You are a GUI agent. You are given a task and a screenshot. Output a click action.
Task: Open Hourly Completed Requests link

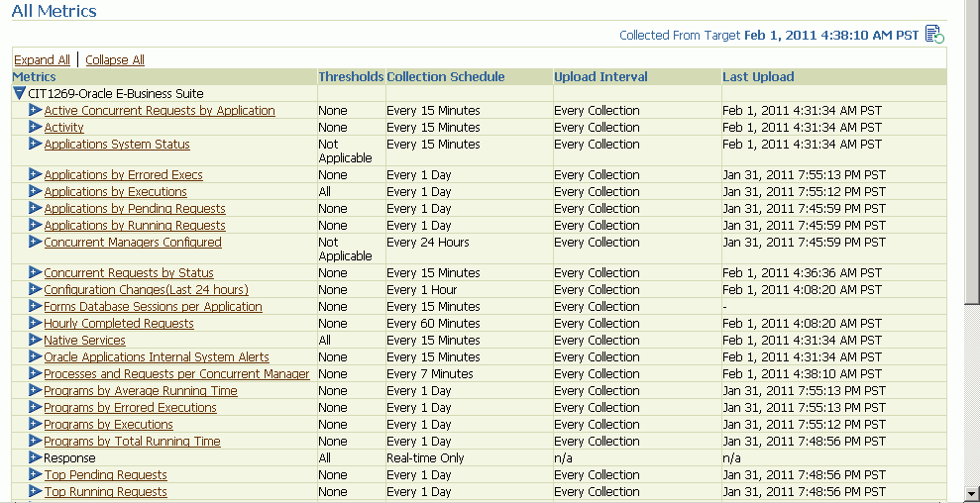(x=119, y=324)
